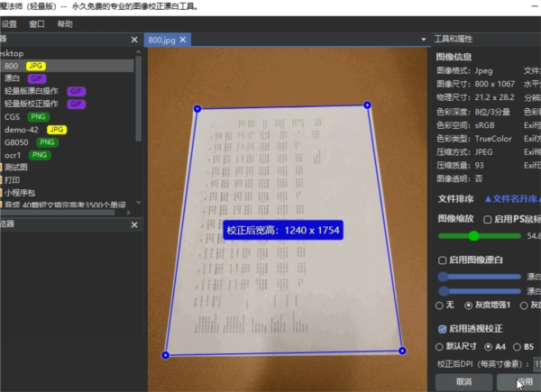Click the top-left perspective corner handle
Image resolution: width=541 pixels, height=392 pixels.
pyautogui.click(x=197, y=109)
